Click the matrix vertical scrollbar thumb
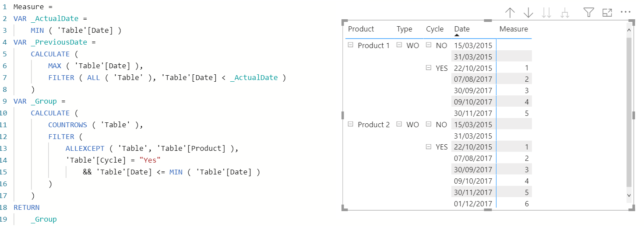 coord(629,112)
